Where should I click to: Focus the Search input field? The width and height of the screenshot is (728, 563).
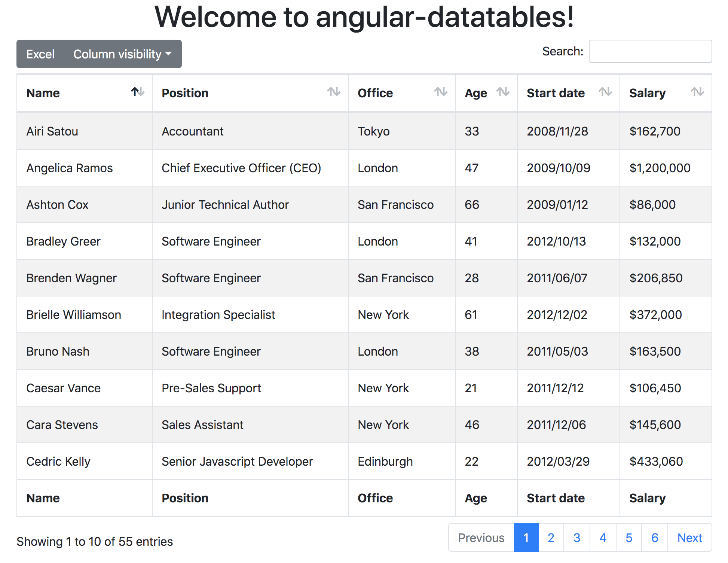(x=650, y=52)
